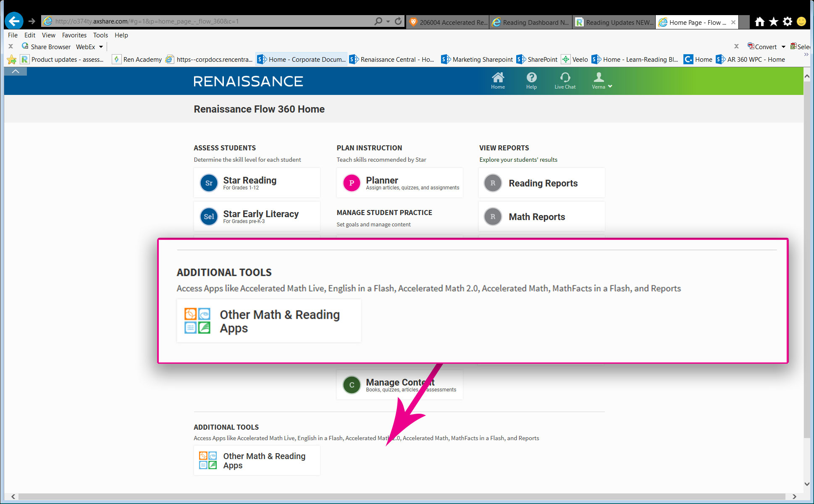
Task: Click Share Browser toolbar label
Action: point(50,47)
